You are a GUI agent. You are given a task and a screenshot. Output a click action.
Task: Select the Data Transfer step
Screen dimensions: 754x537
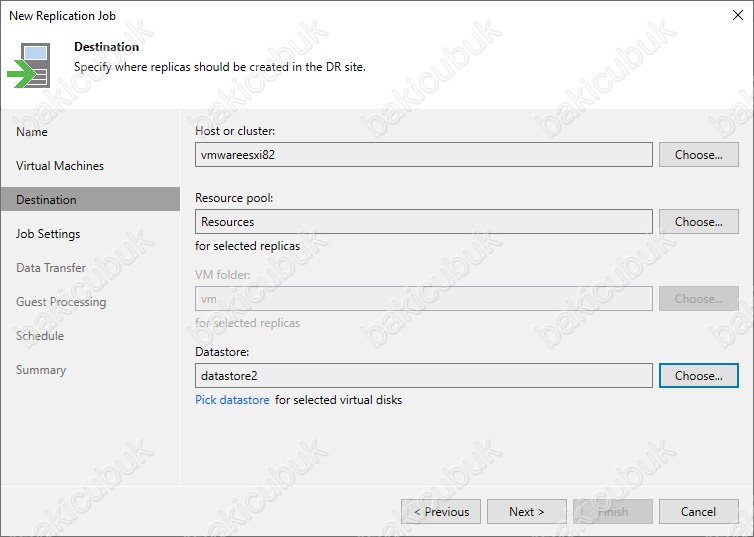(x=51, y=268)
